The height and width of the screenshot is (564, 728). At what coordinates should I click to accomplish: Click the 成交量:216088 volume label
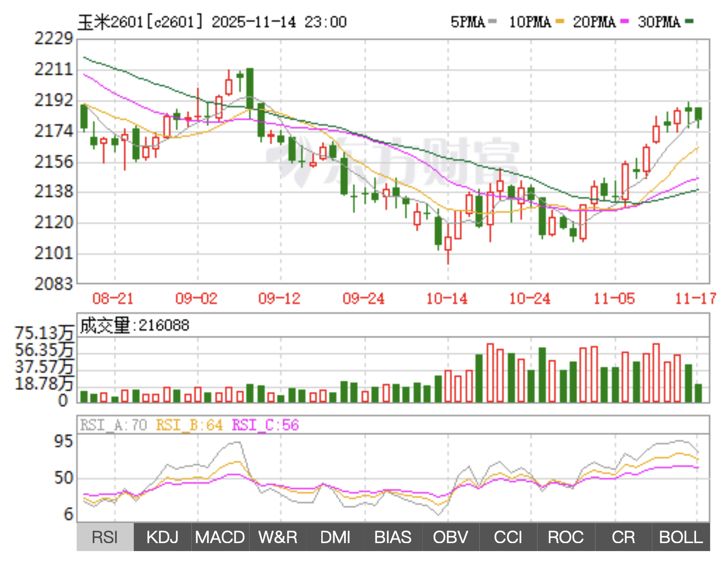(x=134, y=326)
